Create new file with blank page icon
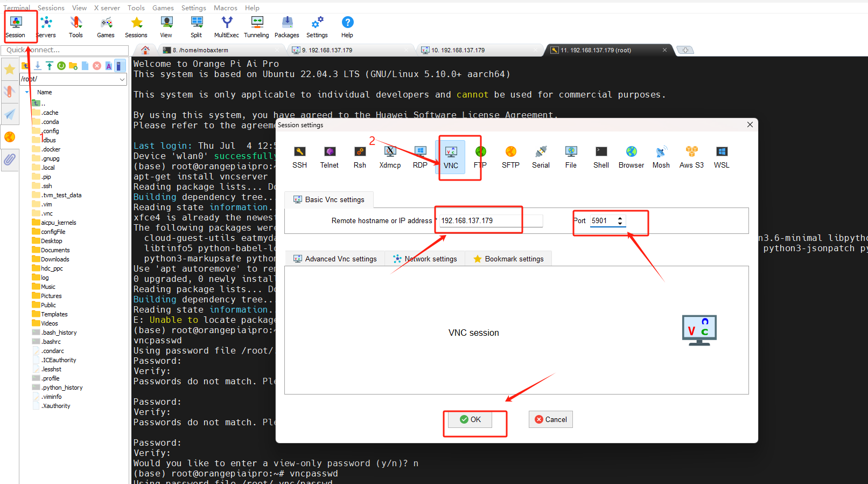Image resolution: width=868 pixels, height=484 pixels. click(85, 66)
